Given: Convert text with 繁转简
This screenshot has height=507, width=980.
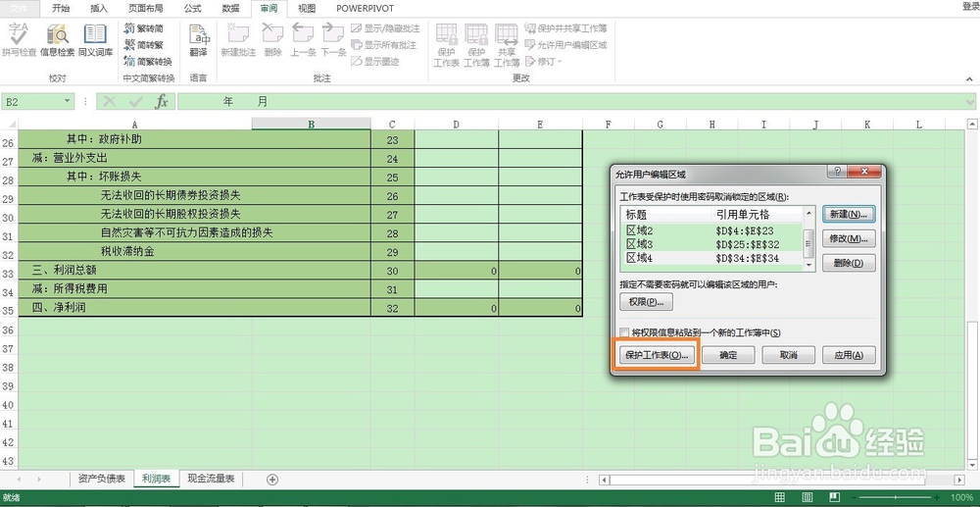Looking at the screenshot, I should pos(143,28).
